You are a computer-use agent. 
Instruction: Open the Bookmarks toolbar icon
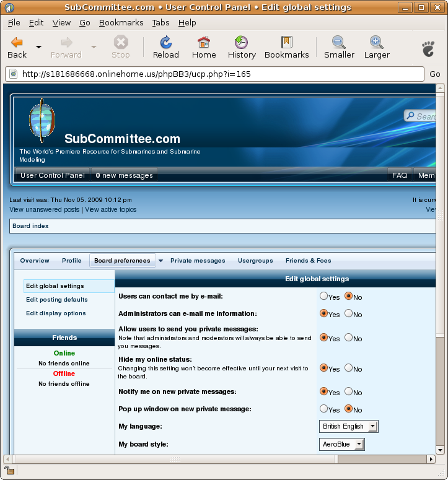(287, 42)
